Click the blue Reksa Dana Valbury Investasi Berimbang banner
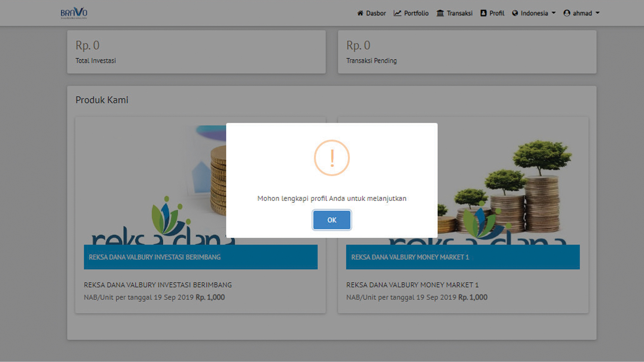Screen dimensions: 644x362 coord(201,257)
